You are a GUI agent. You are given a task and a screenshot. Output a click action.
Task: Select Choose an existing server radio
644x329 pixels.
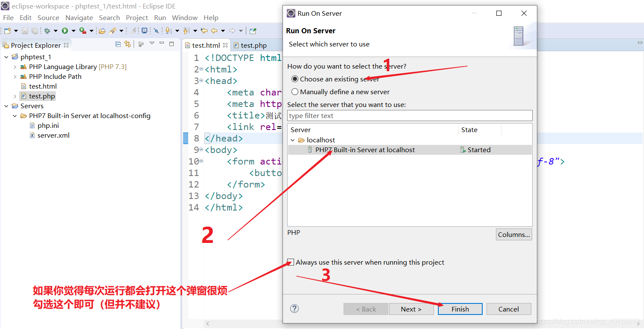pos(295,79)
